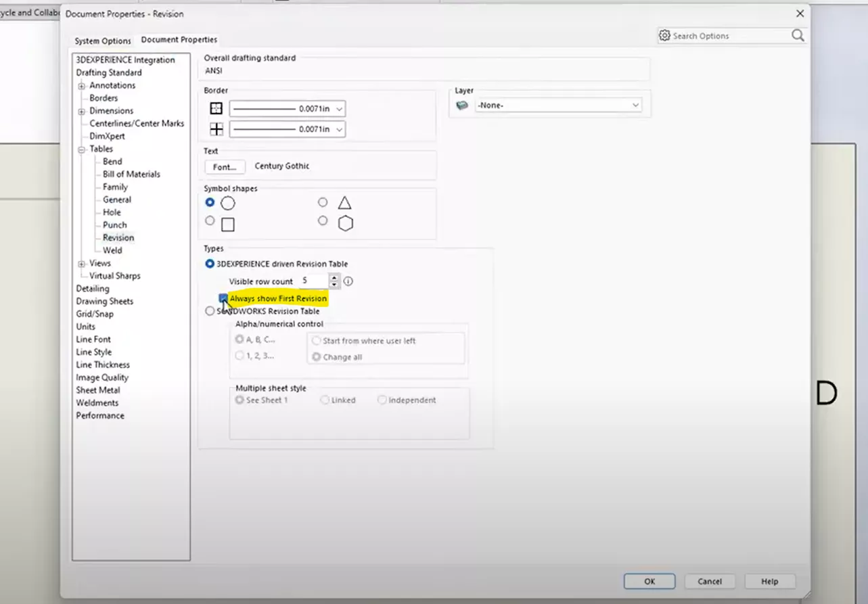Screen dimensions: 868x604
Task: Select the Change all option
Action: point(316,356)
